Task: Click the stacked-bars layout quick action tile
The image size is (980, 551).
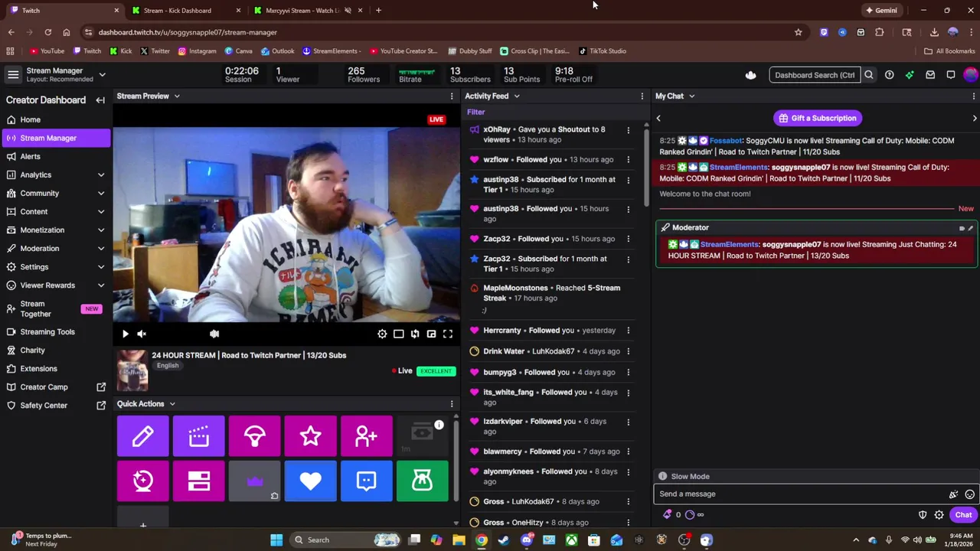Action: click(199, 481)
